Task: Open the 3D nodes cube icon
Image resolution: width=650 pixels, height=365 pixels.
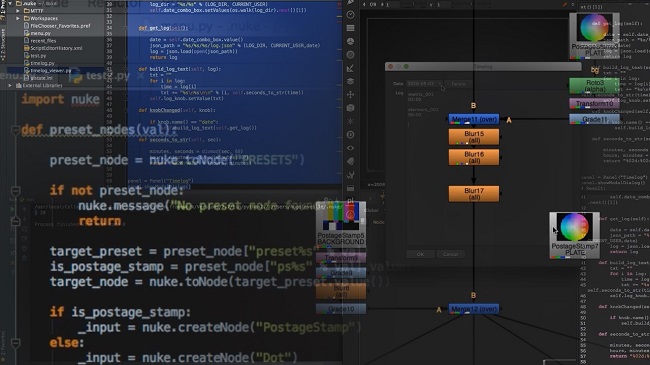Action: (350, 108)
